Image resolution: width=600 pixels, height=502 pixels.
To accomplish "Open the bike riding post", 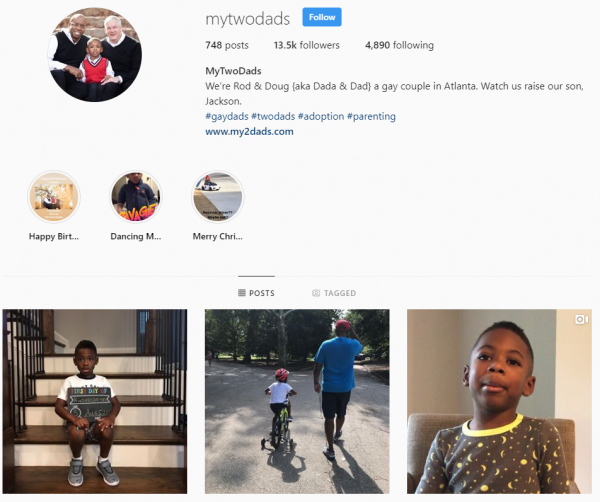I will point(297,401).
